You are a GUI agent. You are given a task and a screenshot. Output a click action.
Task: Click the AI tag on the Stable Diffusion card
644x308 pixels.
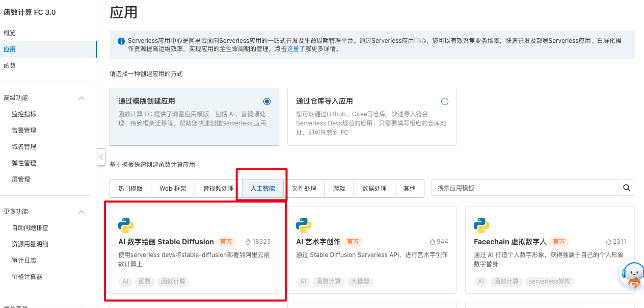click(125, 281)
